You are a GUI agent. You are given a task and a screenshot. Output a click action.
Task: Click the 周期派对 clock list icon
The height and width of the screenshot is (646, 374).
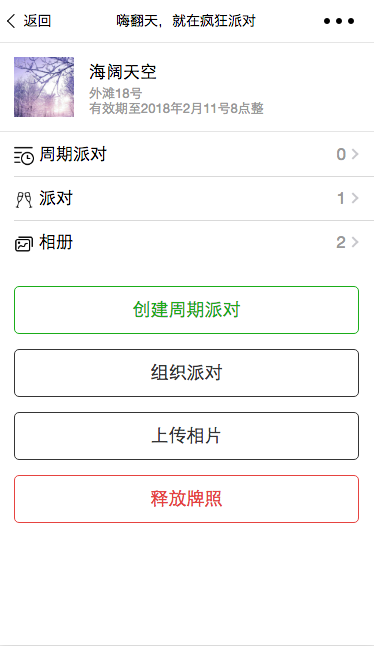23,155
